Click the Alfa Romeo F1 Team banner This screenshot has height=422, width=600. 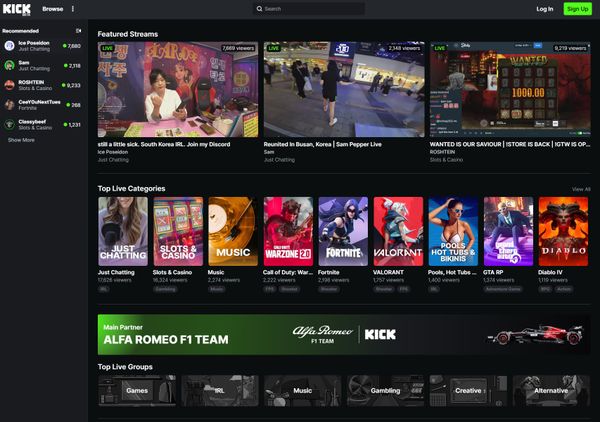click(x=344, y=335)
